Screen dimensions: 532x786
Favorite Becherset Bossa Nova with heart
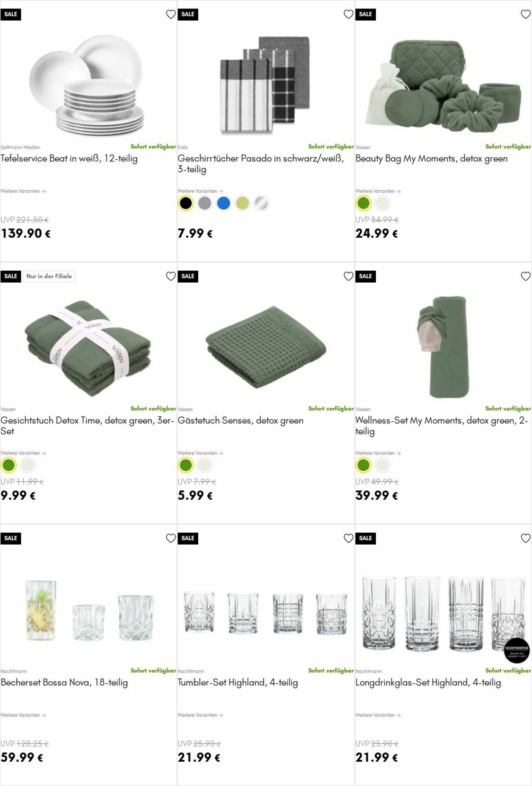tap(171, 538)
